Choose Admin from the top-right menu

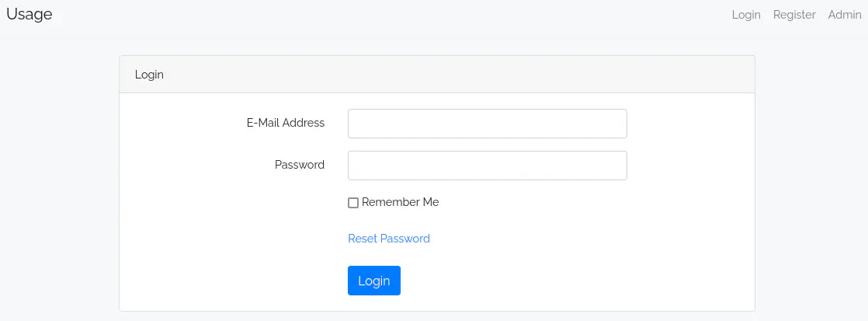pos(844,15)
